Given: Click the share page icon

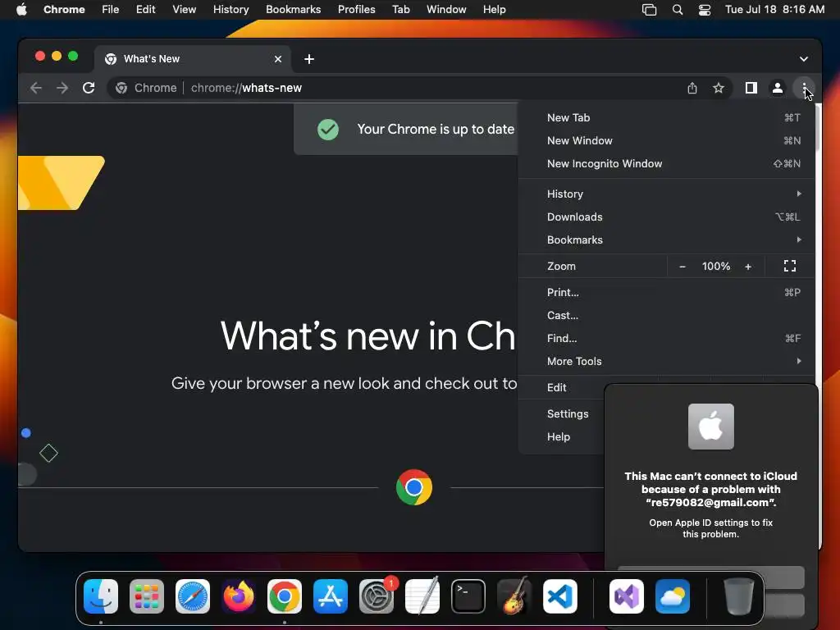Looking at the screenshot, I should (x=692, y=88).
